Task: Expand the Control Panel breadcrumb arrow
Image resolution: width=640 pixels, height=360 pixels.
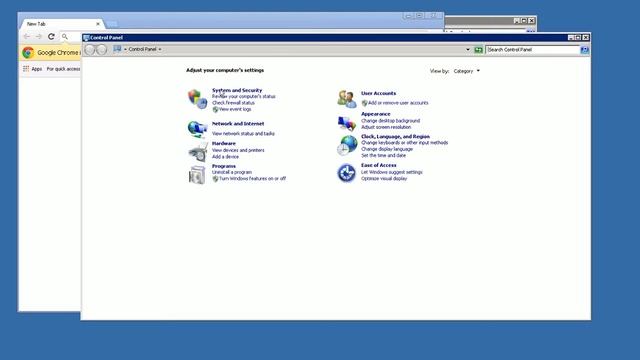Action: (160, 49)
